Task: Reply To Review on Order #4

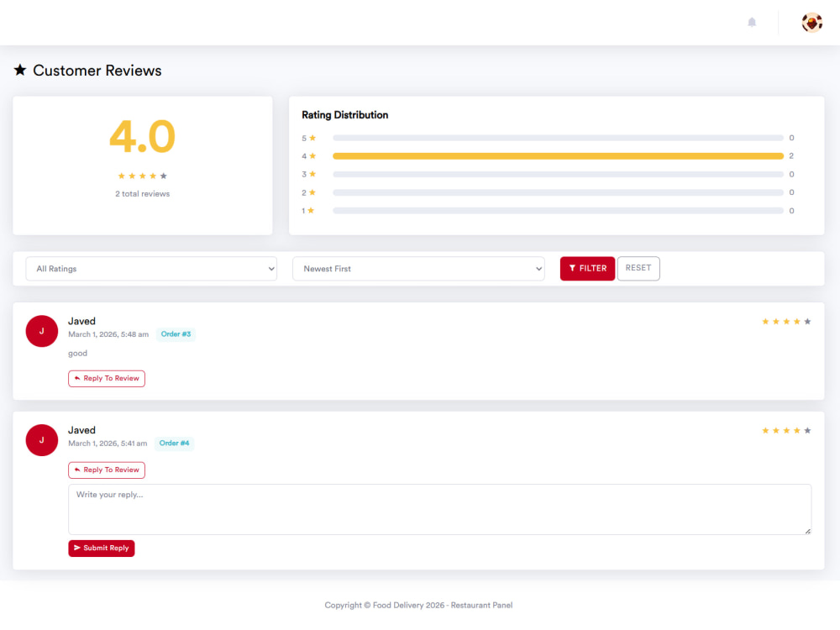Action: click(107, 470)
